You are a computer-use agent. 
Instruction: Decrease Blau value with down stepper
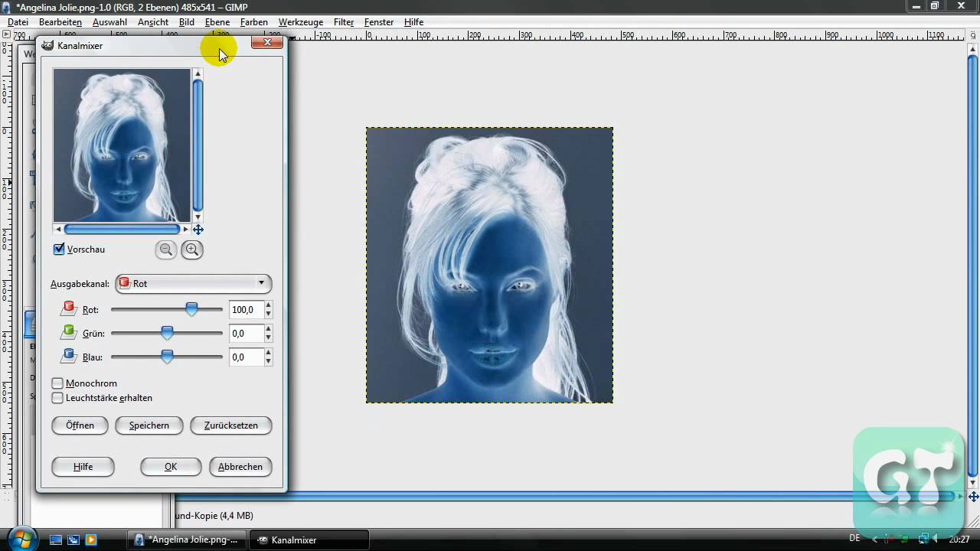click(x=268, y=361)
